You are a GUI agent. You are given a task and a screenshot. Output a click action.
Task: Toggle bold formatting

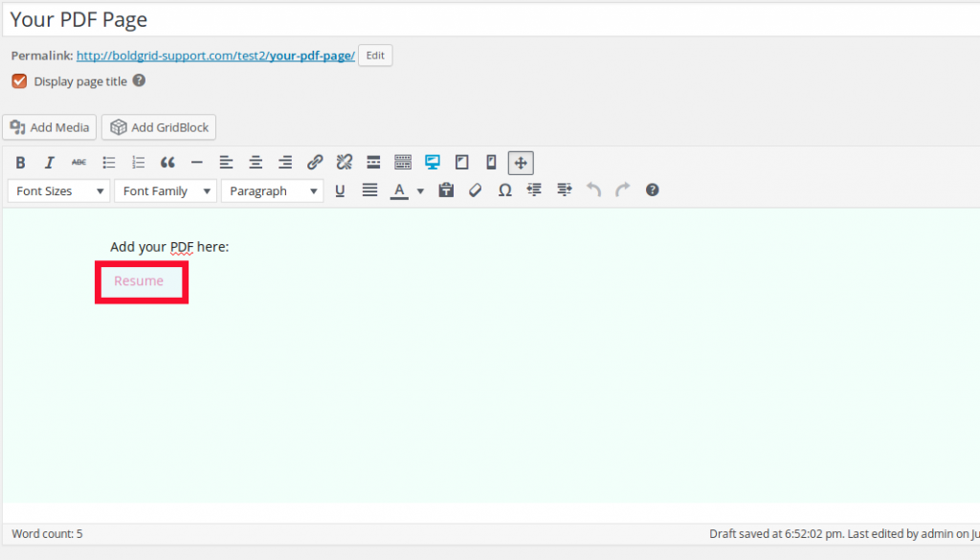tap(20, 163)
